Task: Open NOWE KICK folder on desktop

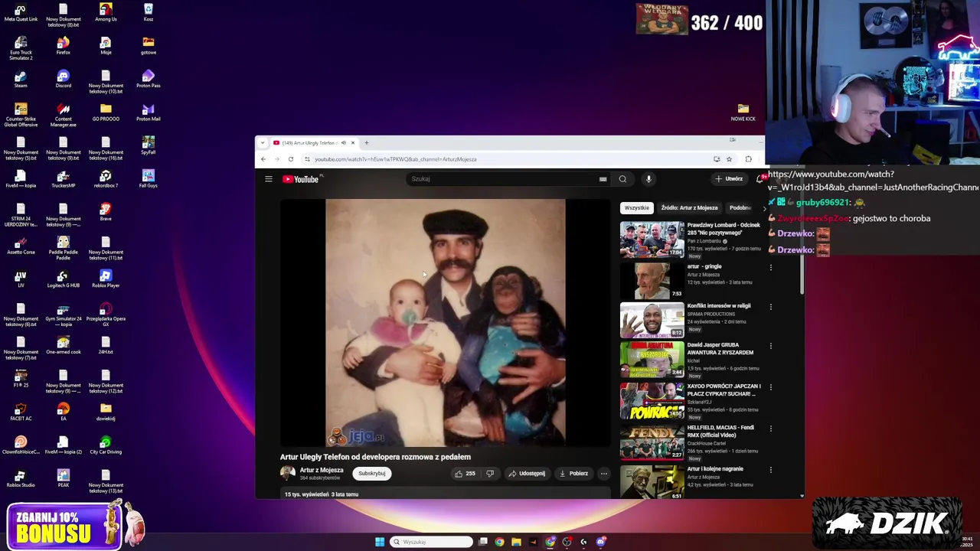Action: pos(743,112)
